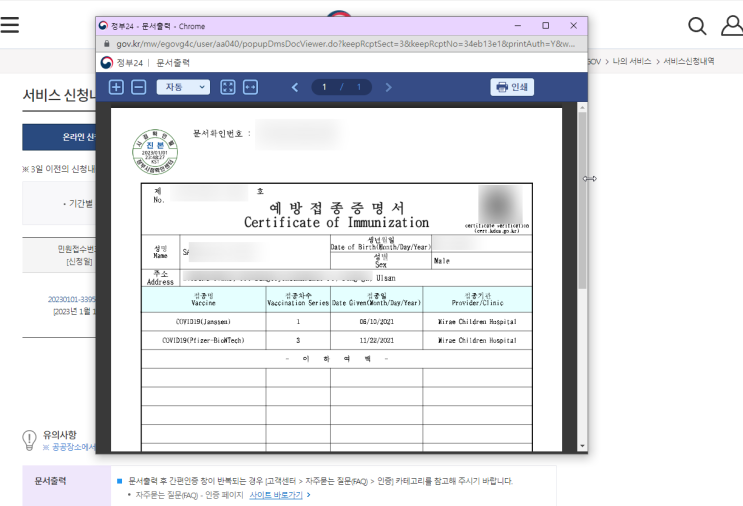This screenshot has width=743, height=506.
Task: Open the hamburger menu on the background page
Action: coord(9,25)
